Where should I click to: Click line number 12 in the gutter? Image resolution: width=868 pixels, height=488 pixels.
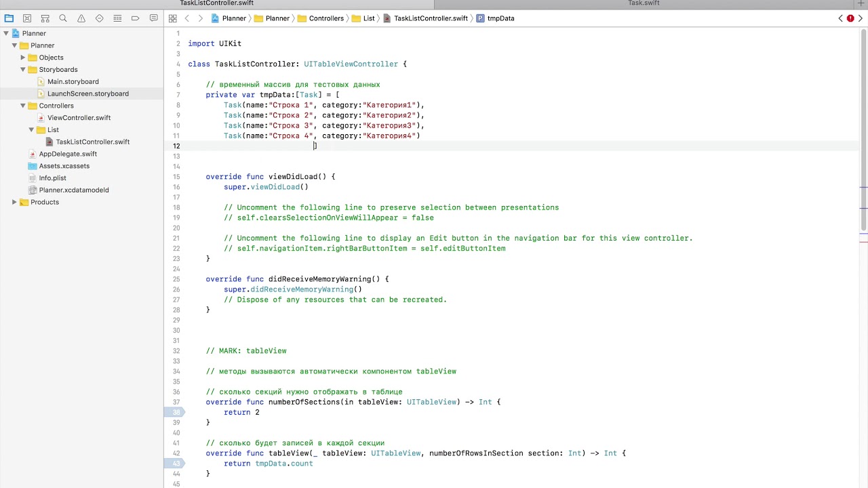pos(176,146)
